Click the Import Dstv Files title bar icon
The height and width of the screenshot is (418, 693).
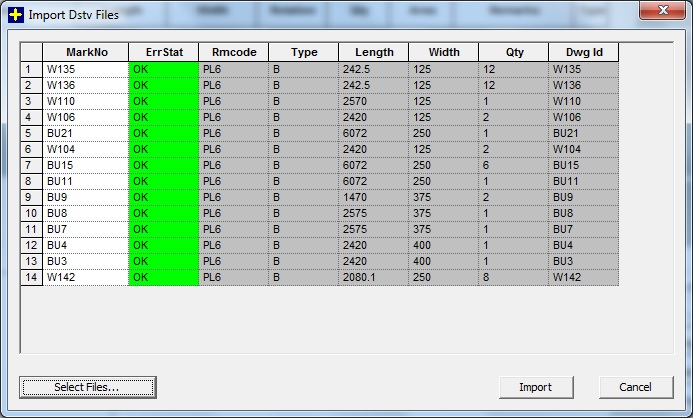pos(15,14)
